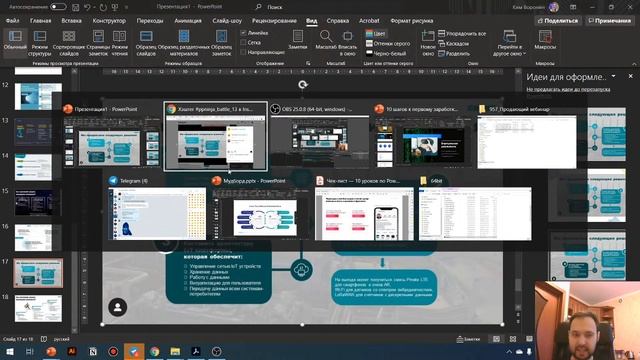
Task: Click the user avatar on slide
Action: point(118,307)
